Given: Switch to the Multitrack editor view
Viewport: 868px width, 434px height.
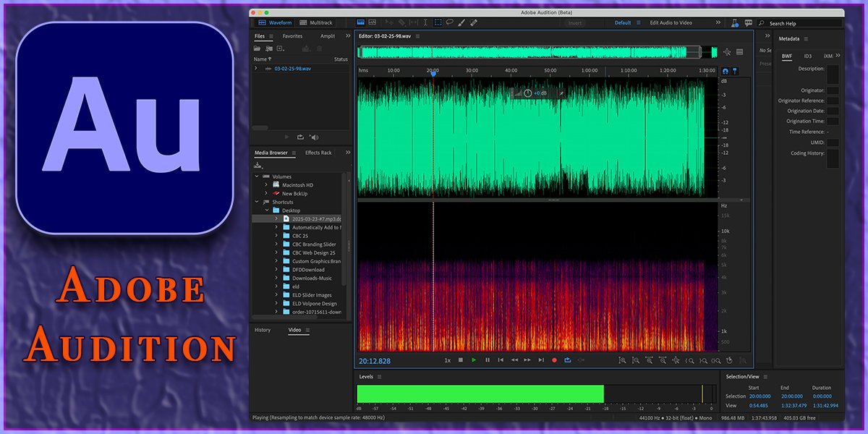Looking at the screenshot, I should 316,23.
